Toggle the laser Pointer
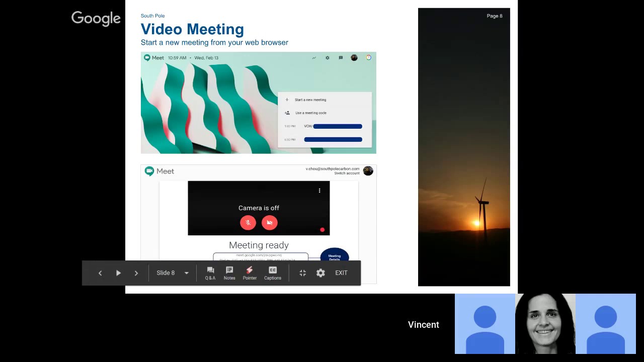This screenshot has width=644, height=362. (x=250, y=273)
